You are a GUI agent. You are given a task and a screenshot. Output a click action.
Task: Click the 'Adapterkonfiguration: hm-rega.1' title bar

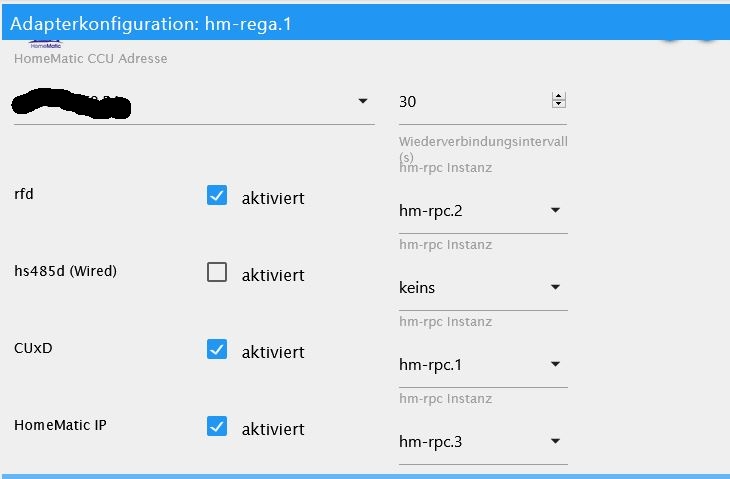[150, 23]
